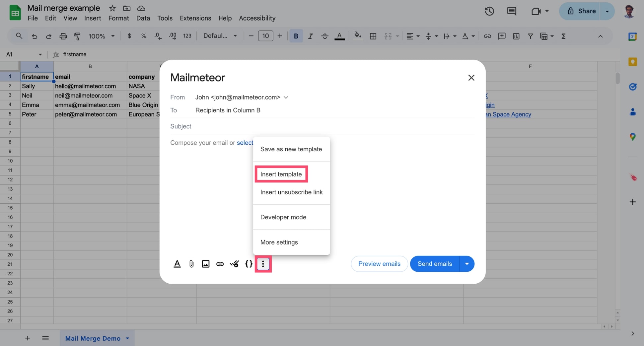Open version history clock icon
Screen dimensions: 644x346
click(x=489, y=11)
